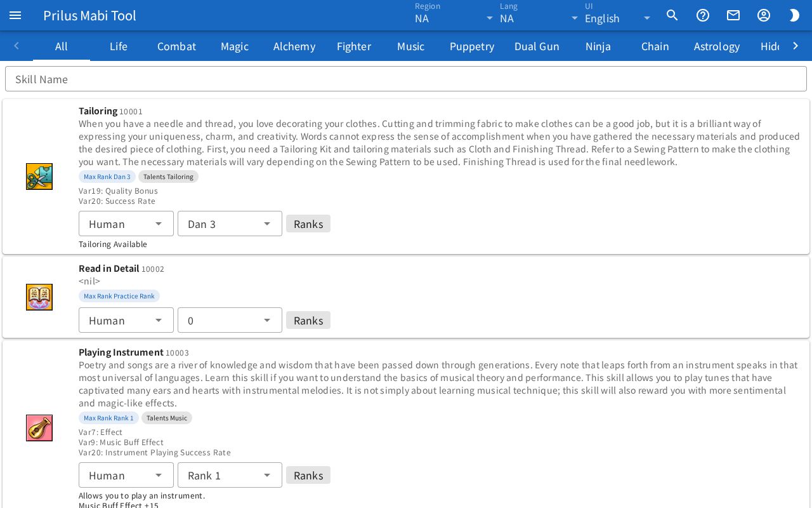Screen dimensions: 812x508
Task: Open the user account icon
Action: pyautogui.click(x=764, y=15)
